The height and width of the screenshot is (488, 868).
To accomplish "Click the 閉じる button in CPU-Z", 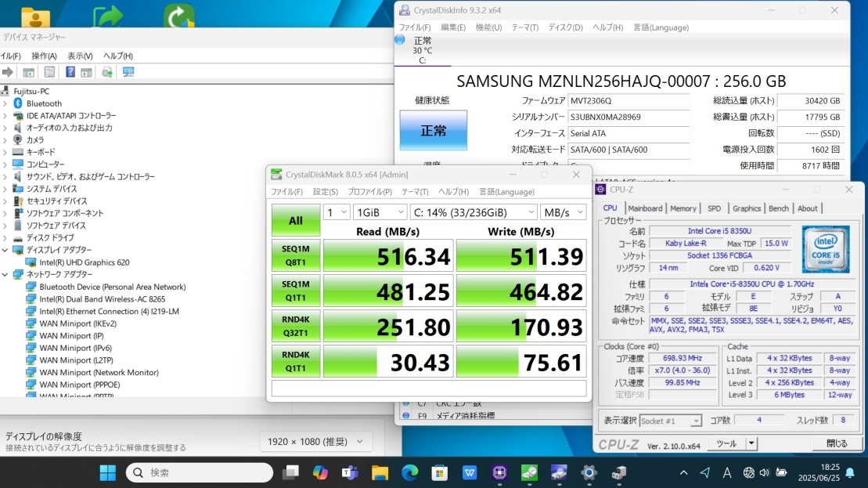I will 836,443.
